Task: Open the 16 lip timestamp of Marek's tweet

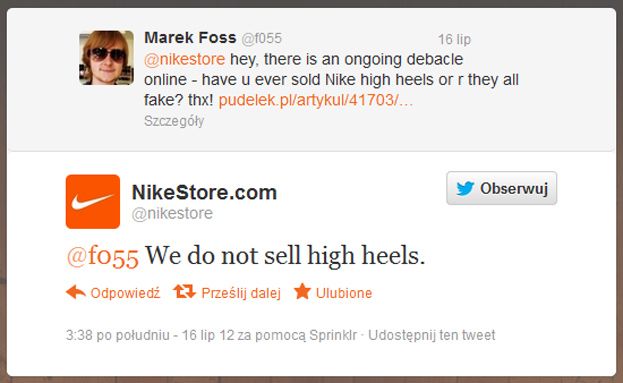Action: tap(454, 39)
